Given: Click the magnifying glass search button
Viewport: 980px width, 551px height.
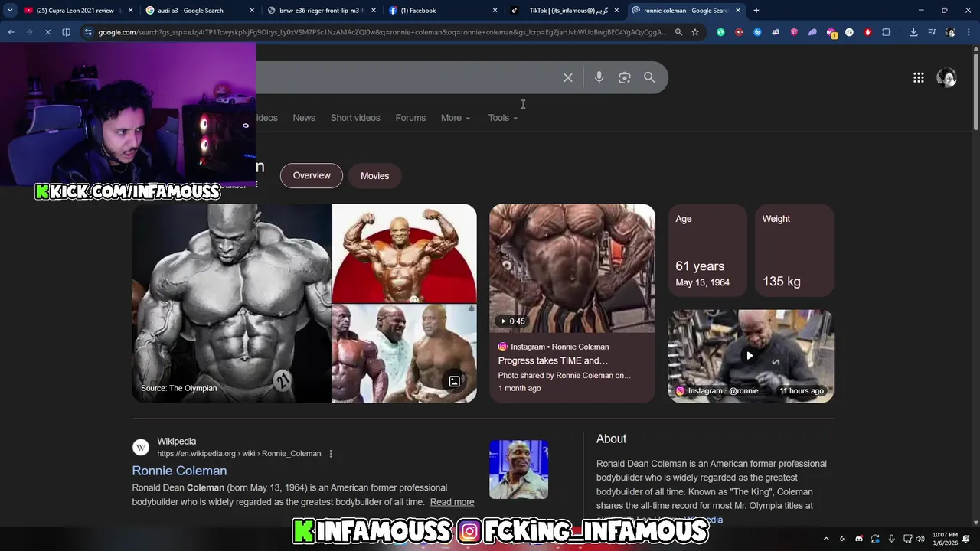Looking at the screenshot, I should pos(649,77).
